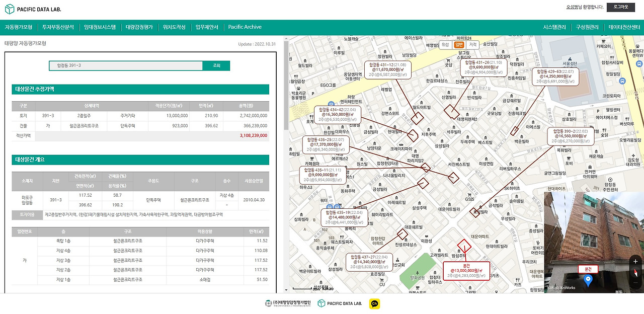Click the 태평양감정평가법인 footer logo
The width and height of the screenshot is (644, 314).
[x=288, y=303]
